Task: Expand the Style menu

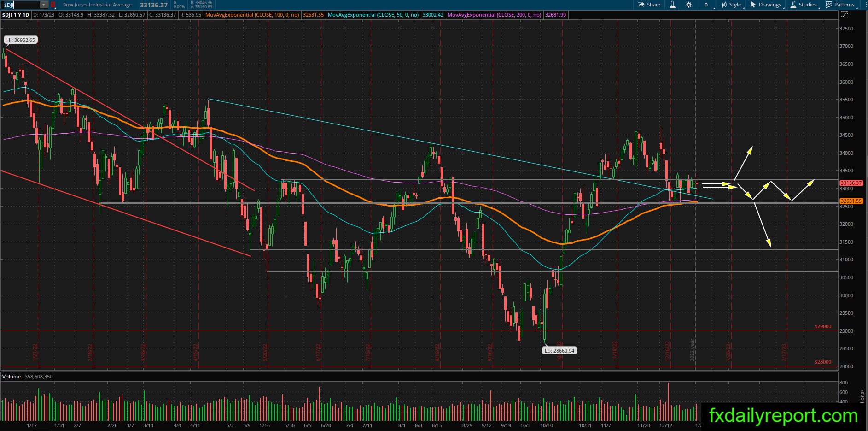Action: pos(731,5)
